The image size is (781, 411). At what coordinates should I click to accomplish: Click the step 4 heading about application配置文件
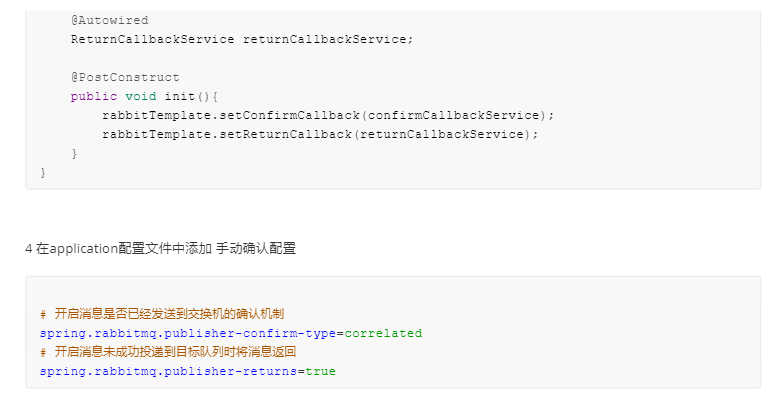(160, 248)
